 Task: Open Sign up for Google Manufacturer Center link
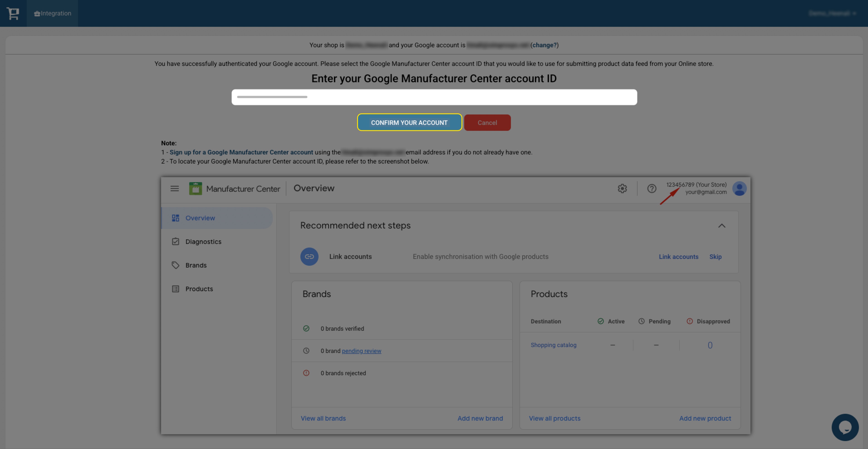pyautogui.click(x=241, y=152)
